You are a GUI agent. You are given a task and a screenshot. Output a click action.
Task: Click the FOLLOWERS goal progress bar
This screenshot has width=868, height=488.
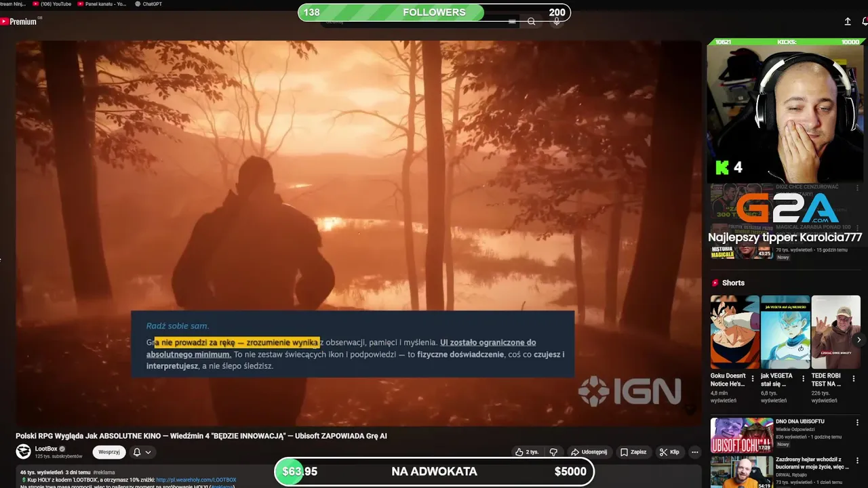click(434, 12)
